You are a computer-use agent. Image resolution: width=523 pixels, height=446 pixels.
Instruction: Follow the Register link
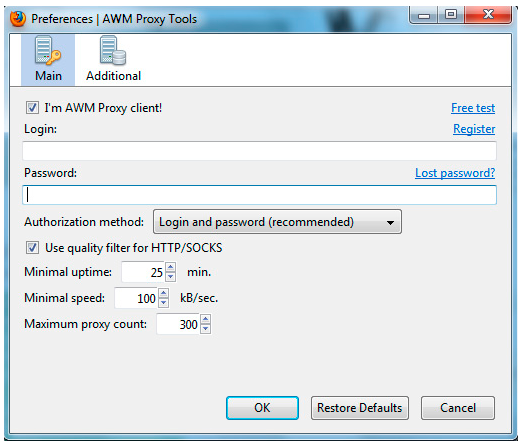tap(474, 129)
